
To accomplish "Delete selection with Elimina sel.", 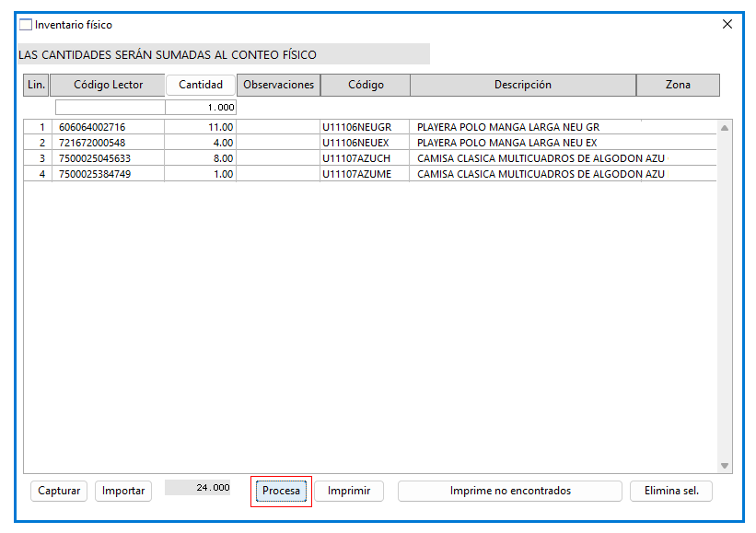I will click(671, 491).
